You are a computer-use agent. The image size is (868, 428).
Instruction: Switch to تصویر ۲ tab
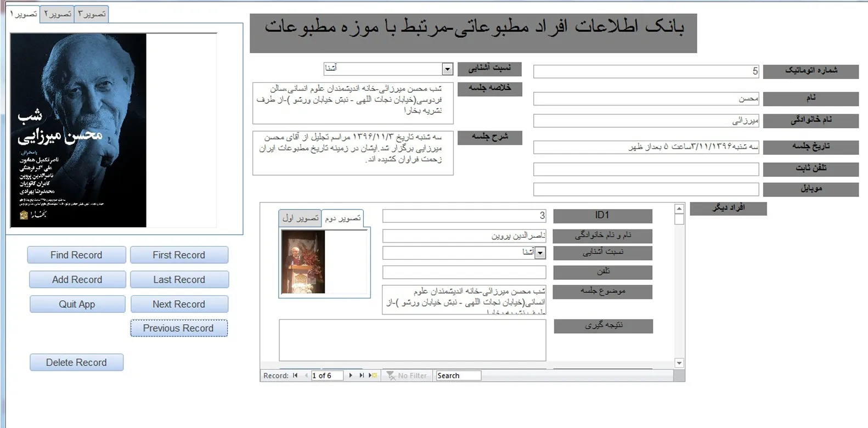58,14
